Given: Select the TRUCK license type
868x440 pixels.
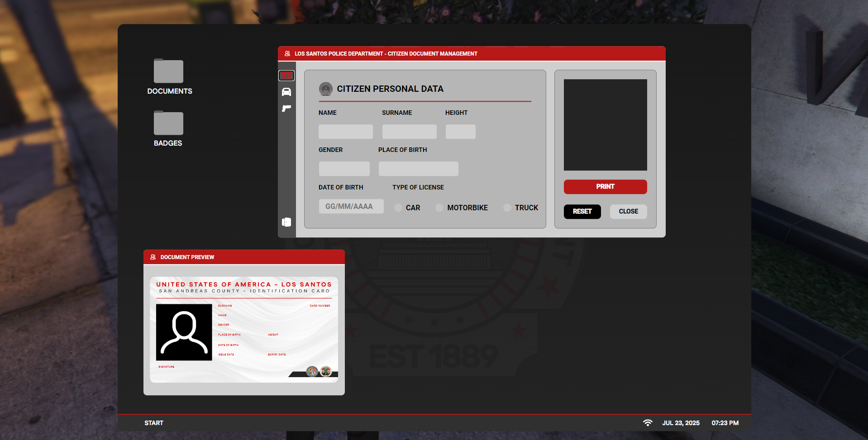Looking at the screenshot, I should tap(507, 208).
